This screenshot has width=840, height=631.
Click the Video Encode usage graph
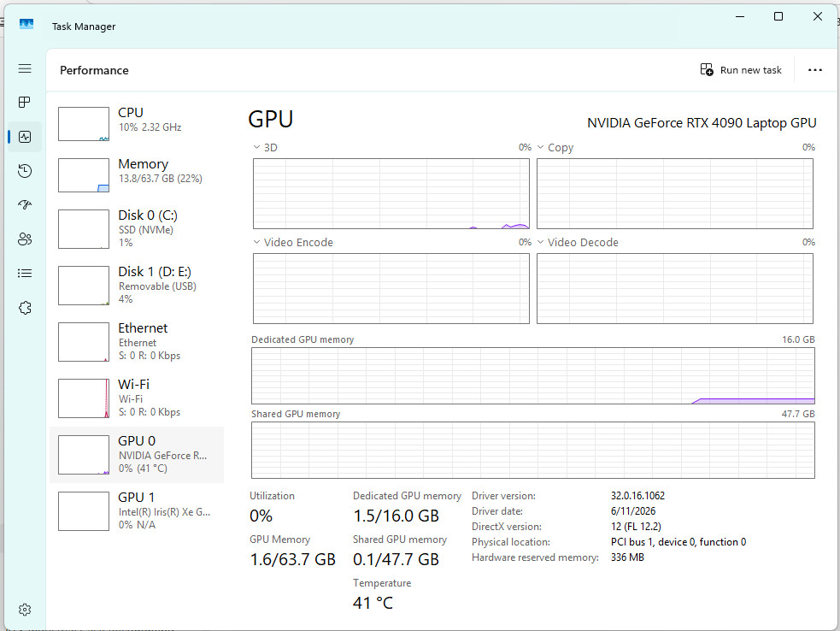point(391,288)
